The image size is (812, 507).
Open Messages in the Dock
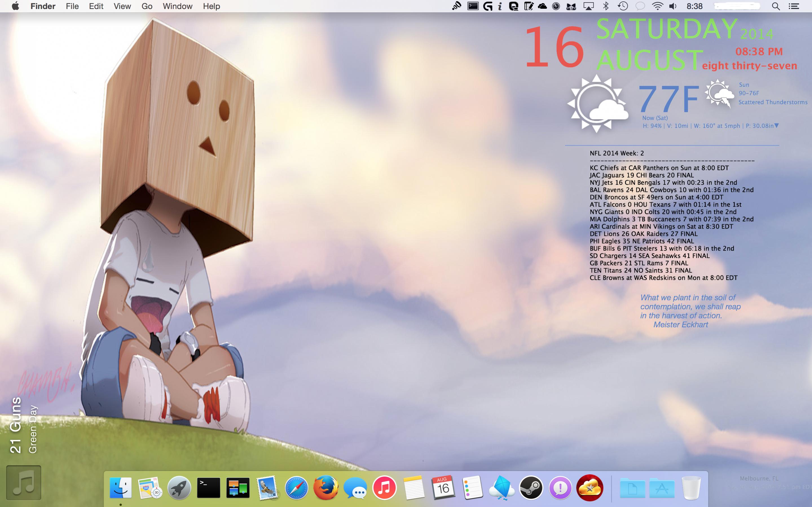point(355,488)
